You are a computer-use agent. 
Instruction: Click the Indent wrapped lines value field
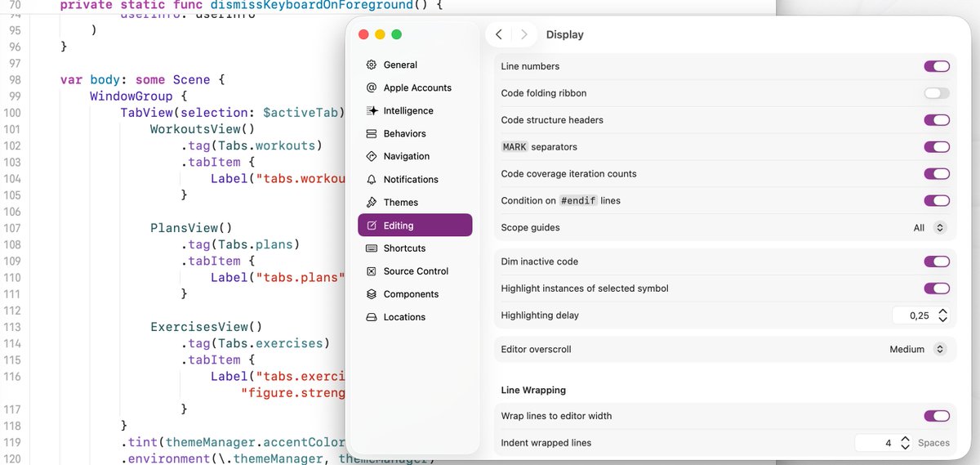tap(876, 443)
